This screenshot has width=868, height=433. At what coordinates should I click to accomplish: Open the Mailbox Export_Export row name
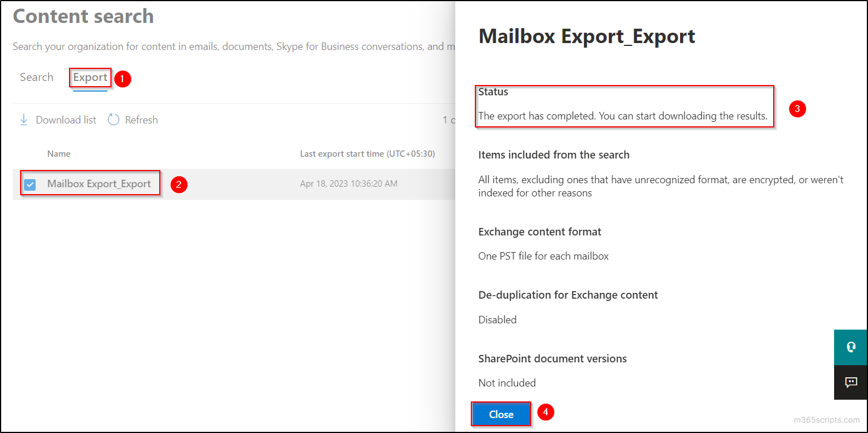(x=99, y=184)
